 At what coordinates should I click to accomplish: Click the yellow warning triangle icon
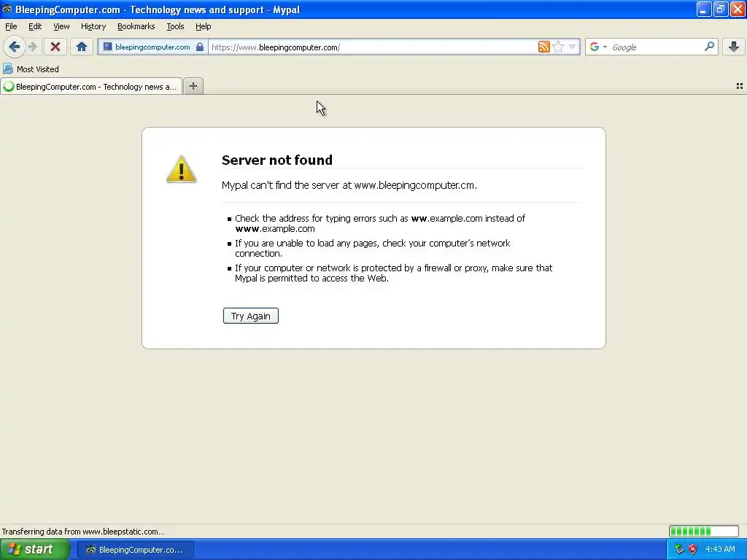(x=181, y=169)
